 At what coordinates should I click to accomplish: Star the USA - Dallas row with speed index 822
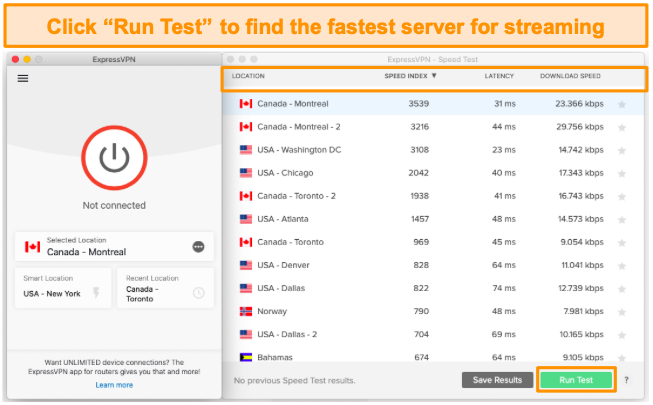click(x=622, y=289)
